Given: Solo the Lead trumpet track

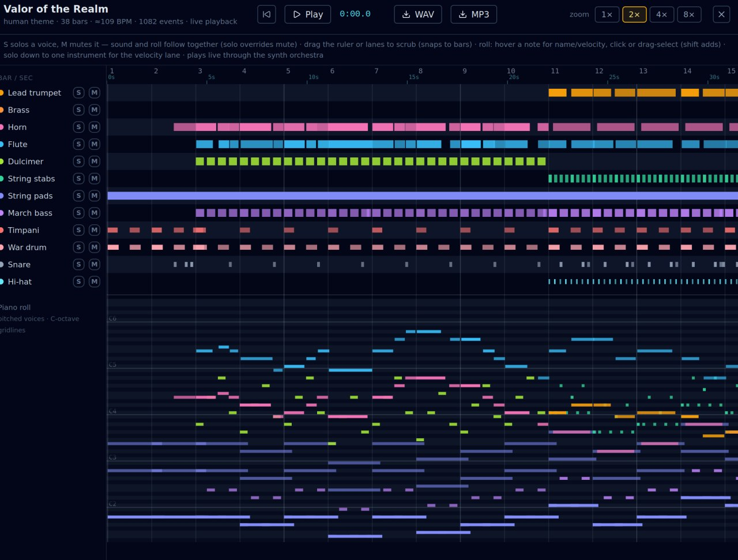Looking at the screenshot, I should tap(78, 93).
